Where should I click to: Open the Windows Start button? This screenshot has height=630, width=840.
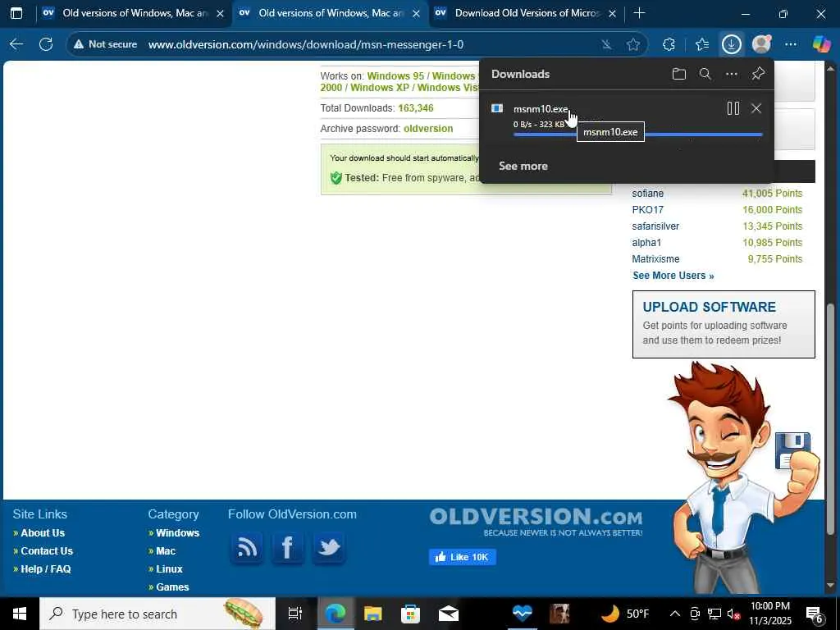click(x=20, y=614)
